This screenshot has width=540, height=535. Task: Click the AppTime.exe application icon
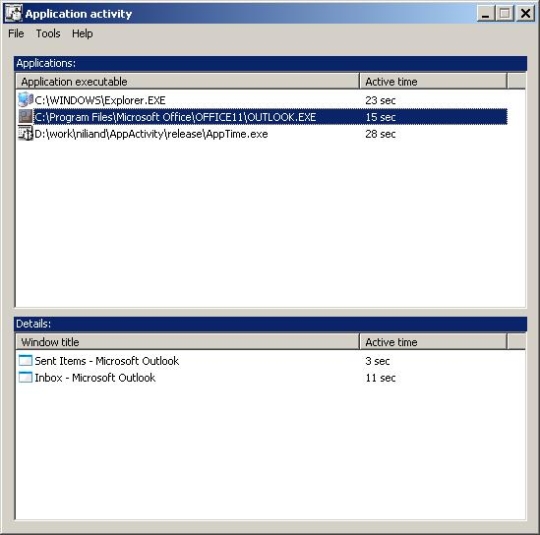pos(25,134)
